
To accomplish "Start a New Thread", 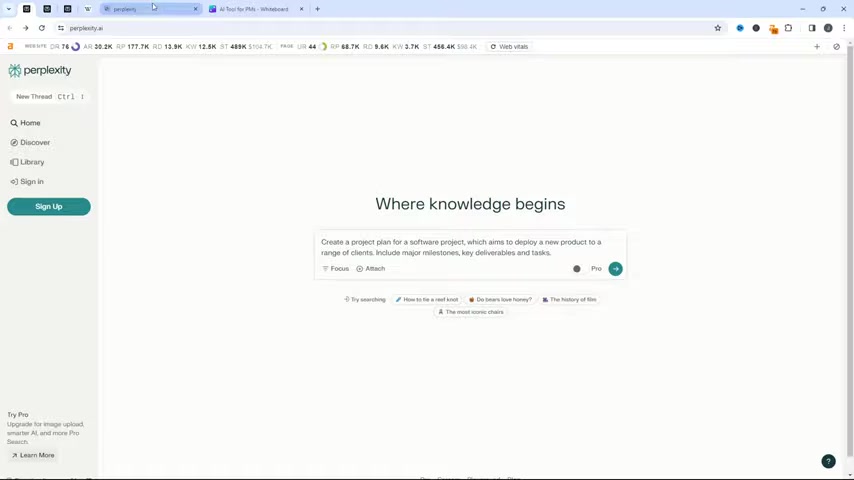I will pos(49,96).
